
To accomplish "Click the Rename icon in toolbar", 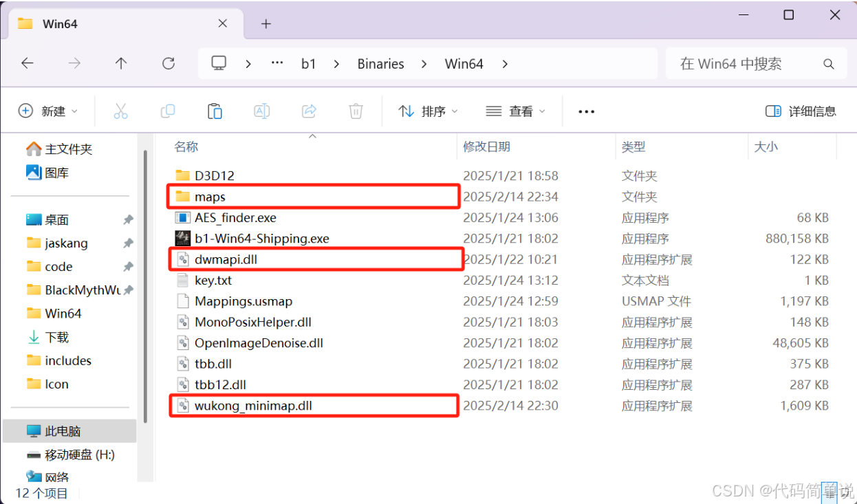I will [261, 111].
